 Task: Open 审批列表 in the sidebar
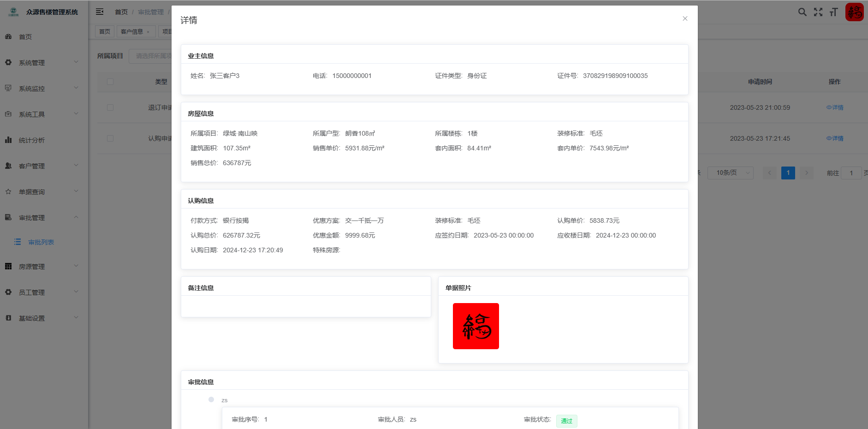(41, 242)
